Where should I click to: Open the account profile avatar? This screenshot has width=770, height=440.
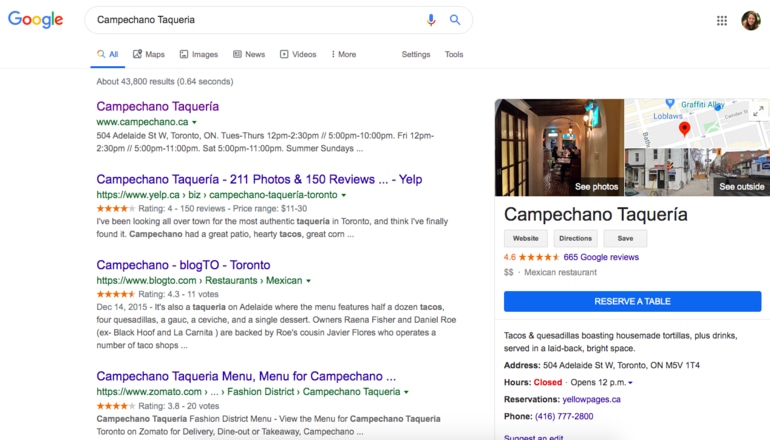tap(750, 21)
